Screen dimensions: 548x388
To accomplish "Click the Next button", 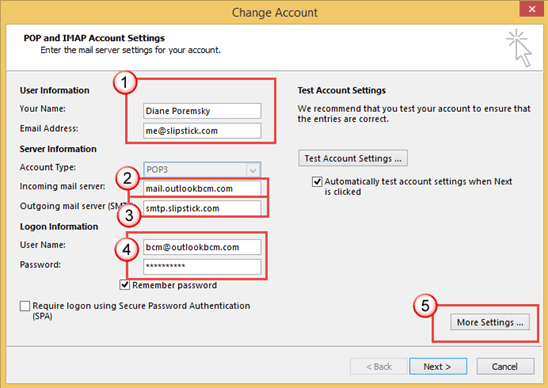I will click(x=438, y=366).
